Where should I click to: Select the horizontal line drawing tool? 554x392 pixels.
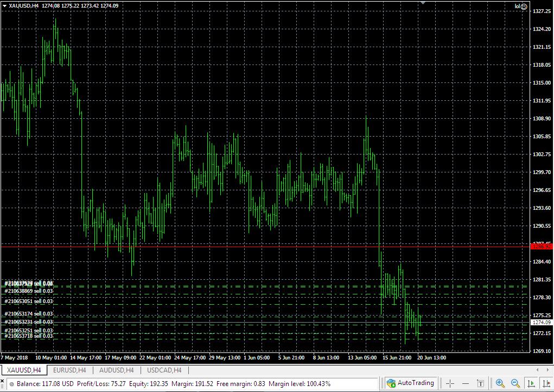[x=466, y=383]
